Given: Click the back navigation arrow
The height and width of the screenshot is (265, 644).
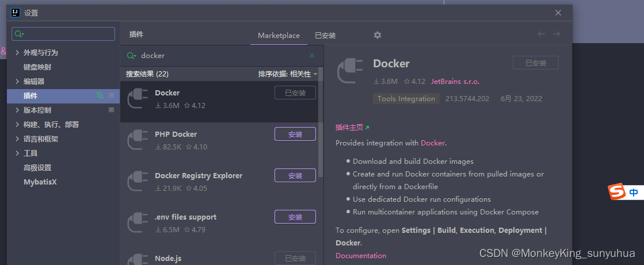Looking at the screenshot, I should click(542, 34).
